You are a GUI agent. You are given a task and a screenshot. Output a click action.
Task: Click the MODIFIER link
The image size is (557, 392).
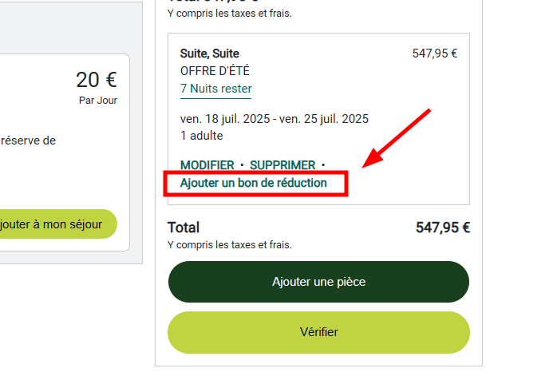pos(207,165)
